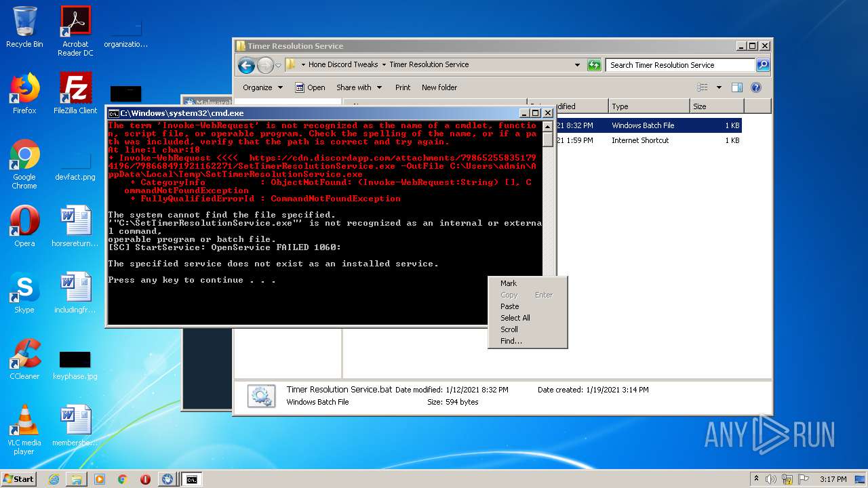Open Internet Explorer from taskbar
Image resolution: width=868 pixels, height=488 pixels.
(54, 479)
